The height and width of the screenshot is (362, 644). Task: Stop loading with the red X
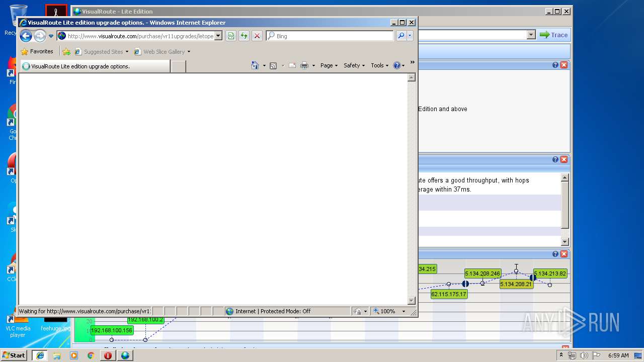click(x=257, y=36)
